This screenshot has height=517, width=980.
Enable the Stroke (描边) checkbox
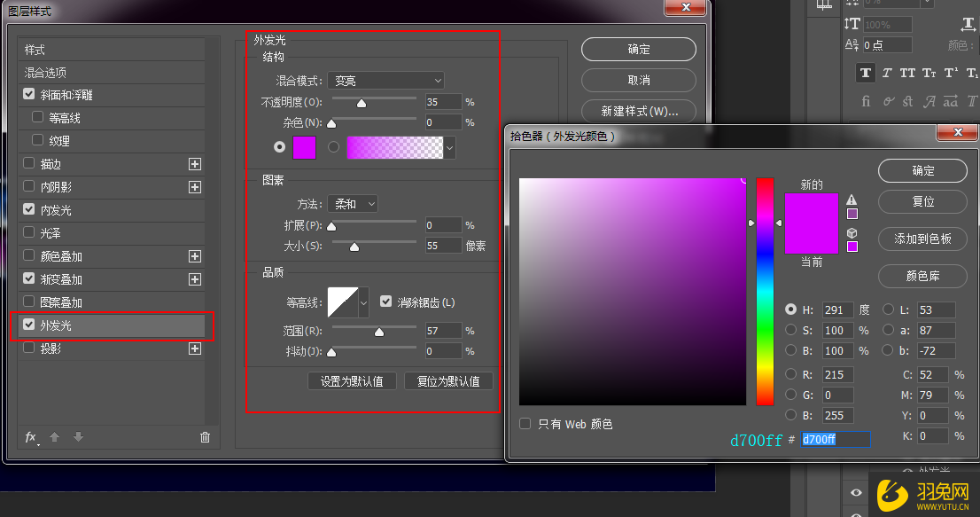coord(28,163)
